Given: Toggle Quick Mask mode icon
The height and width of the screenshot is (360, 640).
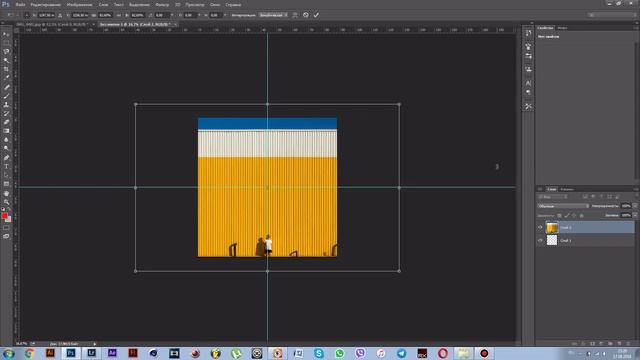Looking at the screenshot, I should (6, 228).
